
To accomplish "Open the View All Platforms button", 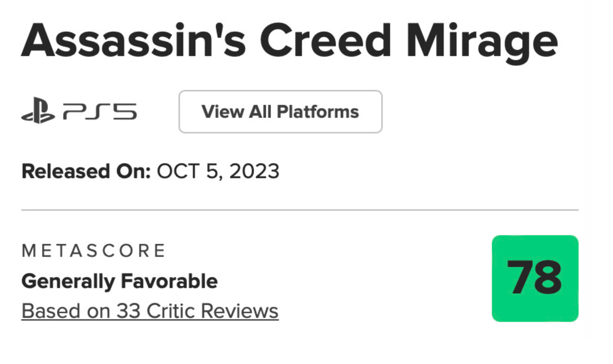I will 280,112.
